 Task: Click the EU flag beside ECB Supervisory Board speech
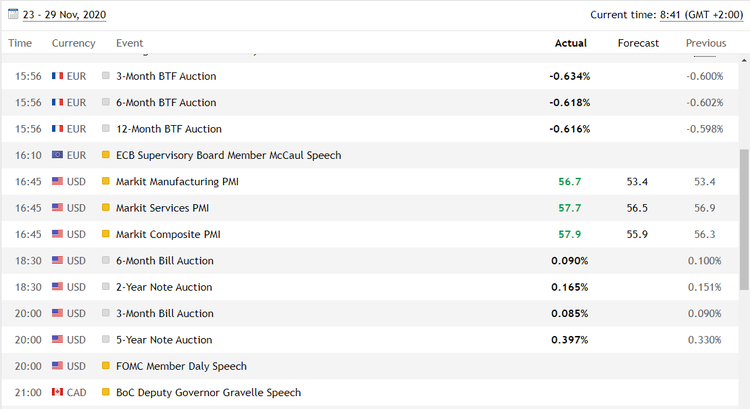pyautogui.click(x=57, y=155)
